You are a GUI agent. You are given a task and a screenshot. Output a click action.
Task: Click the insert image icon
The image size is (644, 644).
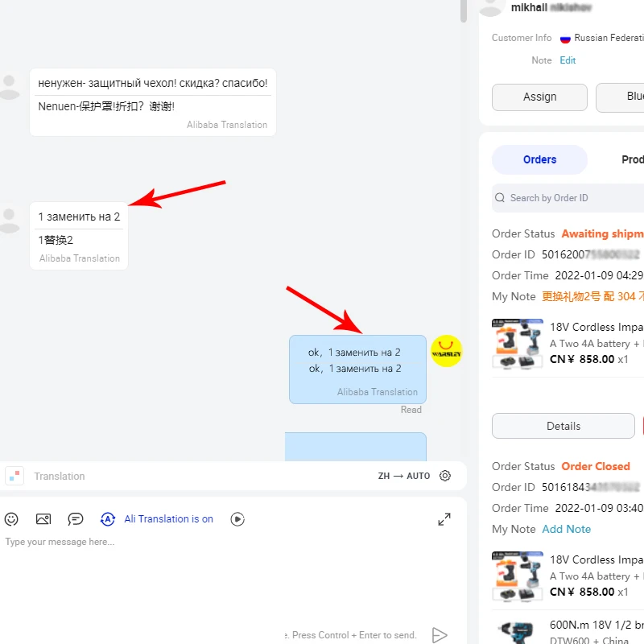pos(43,519)
